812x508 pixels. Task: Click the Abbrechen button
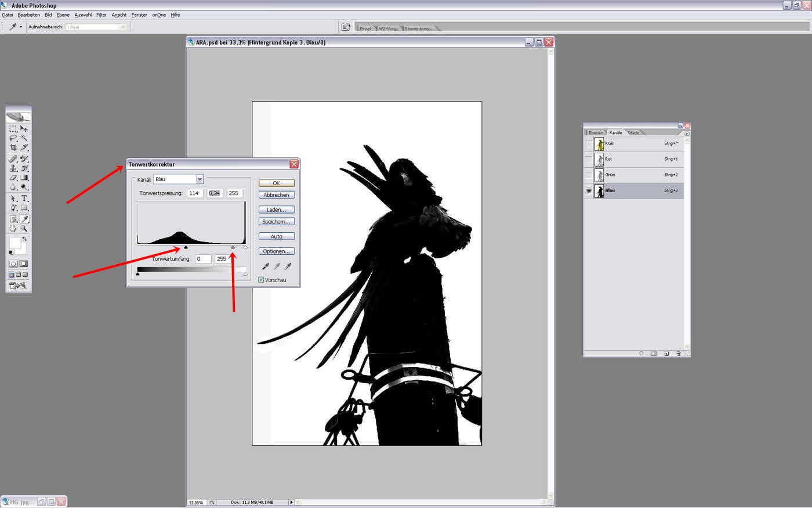277,195
